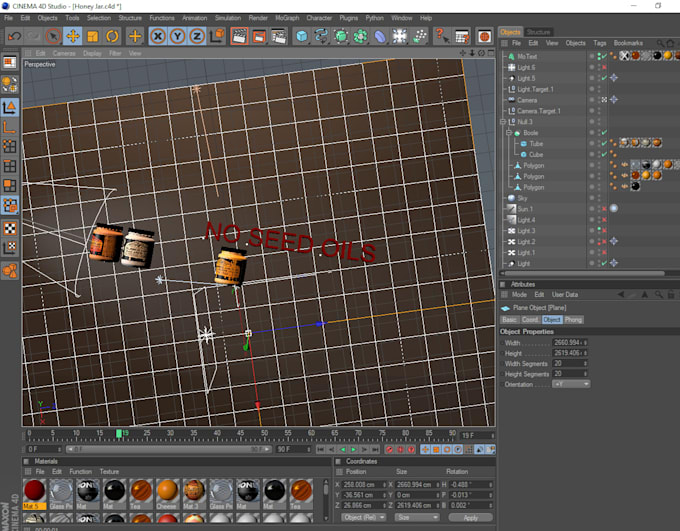The width and height of the screenshot is (680, 531).
Task: Activate the Rotate tool
Action: point(112,36)
